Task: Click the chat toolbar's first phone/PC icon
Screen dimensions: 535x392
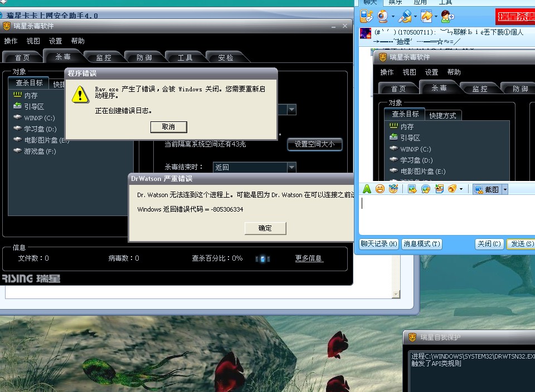Action: coord(367,16)
